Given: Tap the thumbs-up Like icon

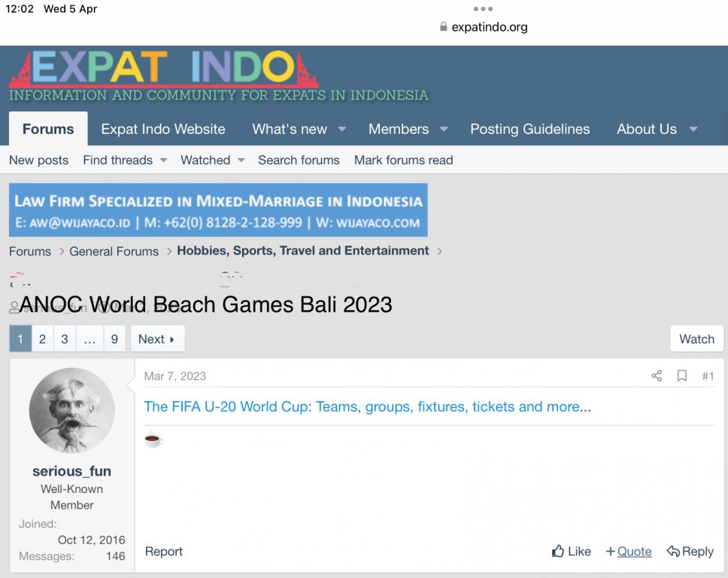Looking at the screenshot, I should 557,551.
